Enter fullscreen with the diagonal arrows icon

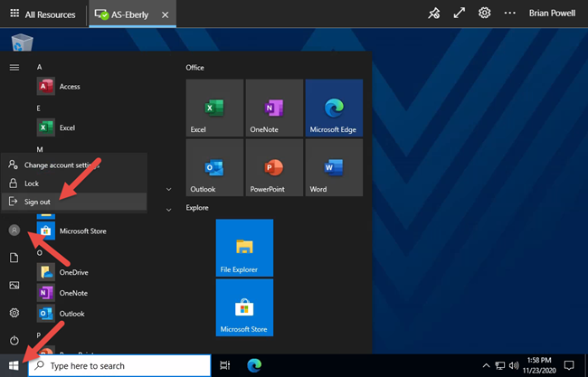pos(459,14)
